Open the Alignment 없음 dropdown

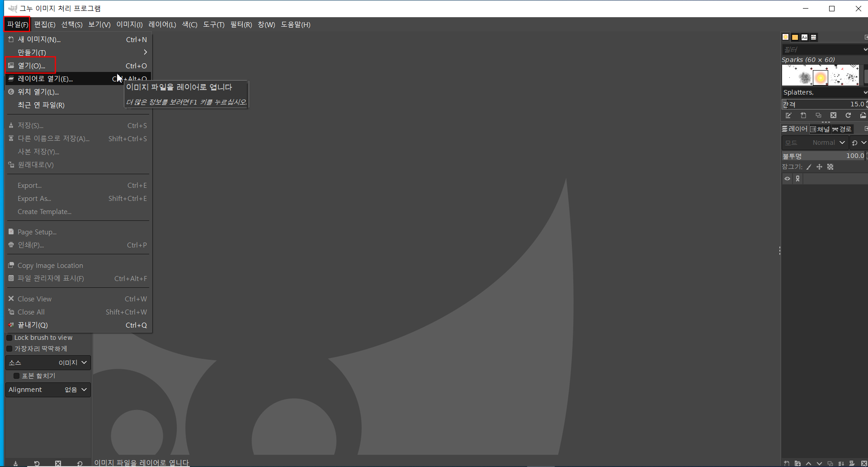48,390
